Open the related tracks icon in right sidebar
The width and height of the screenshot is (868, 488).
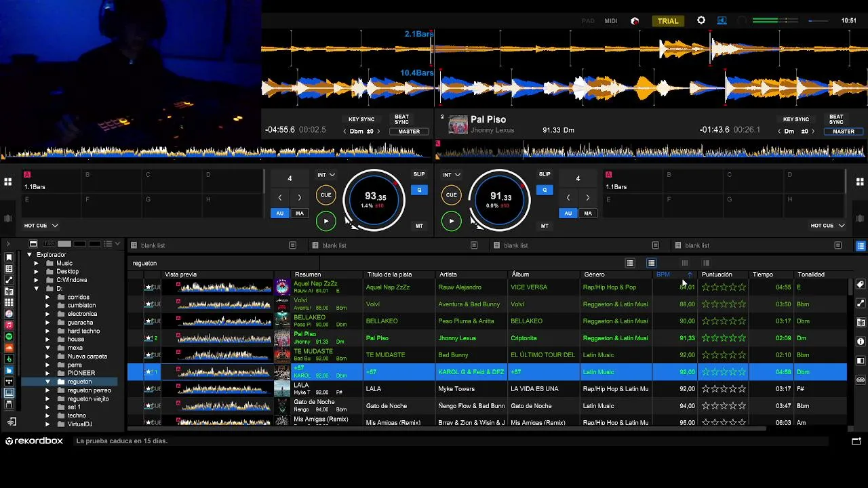tap(861, 304)
